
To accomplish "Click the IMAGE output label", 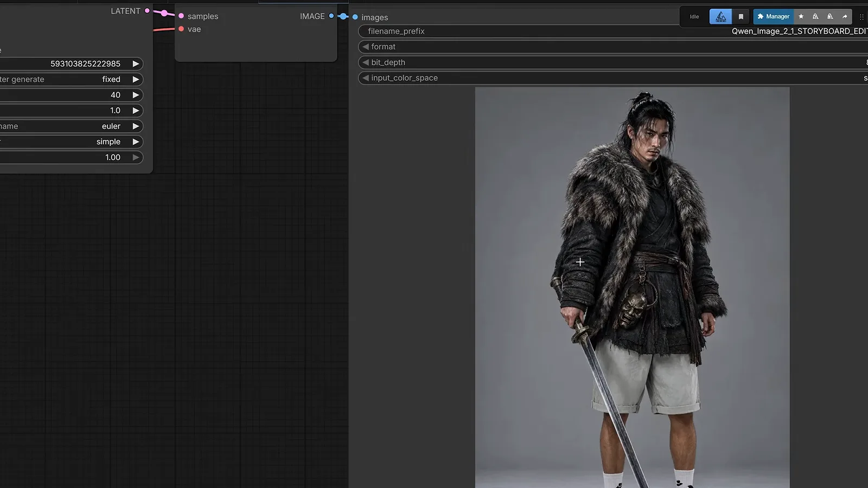I will click(312, 16).
